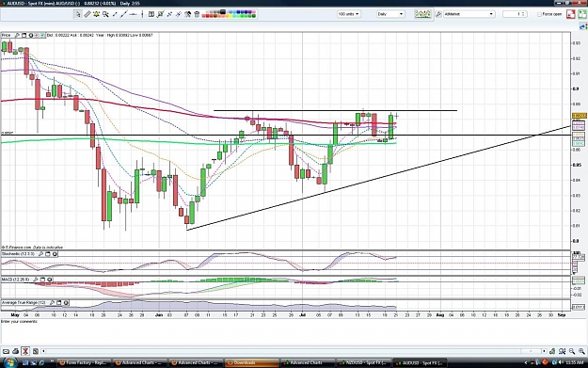Select the short trend line tool
Screen dimensions: 588x368
(x=115, y=14)
